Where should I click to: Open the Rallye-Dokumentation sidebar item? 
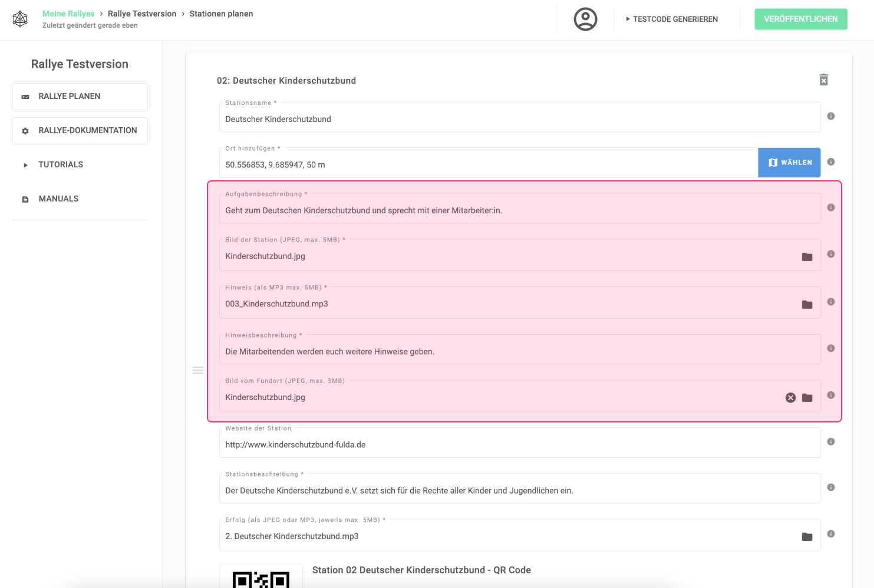(x=80, y=131)
